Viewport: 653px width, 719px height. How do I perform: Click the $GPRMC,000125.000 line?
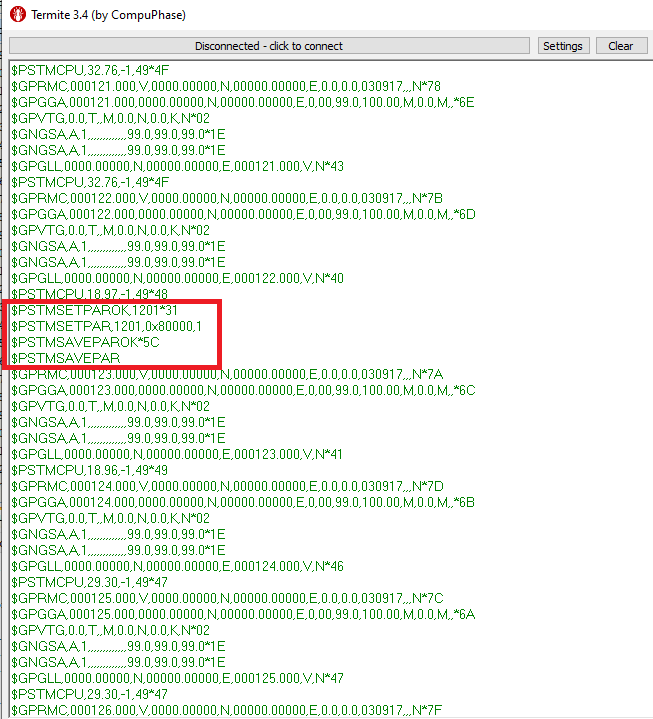pos(227,598)
